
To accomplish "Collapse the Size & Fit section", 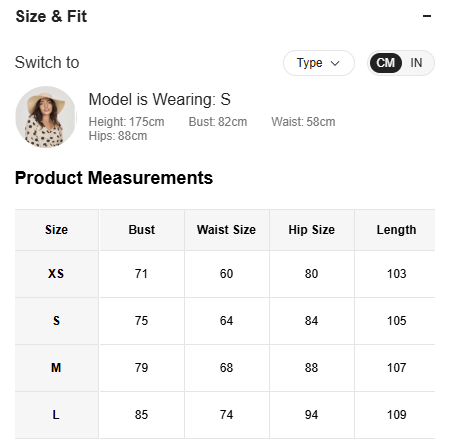I will (427, 16).
